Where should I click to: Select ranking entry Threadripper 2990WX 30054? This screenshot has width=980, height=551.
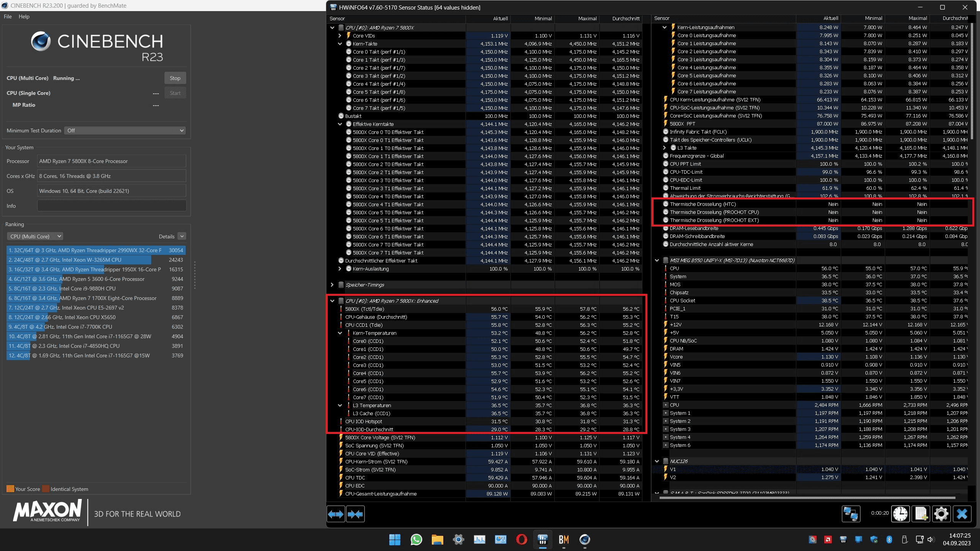coord(96,250)
